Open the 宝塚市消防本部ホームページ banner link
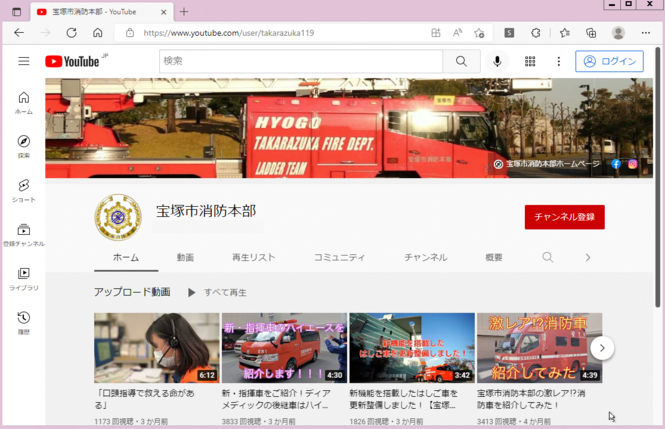This screenshot has width=665, height=429. pyautogui.click(x=547, y=164)
